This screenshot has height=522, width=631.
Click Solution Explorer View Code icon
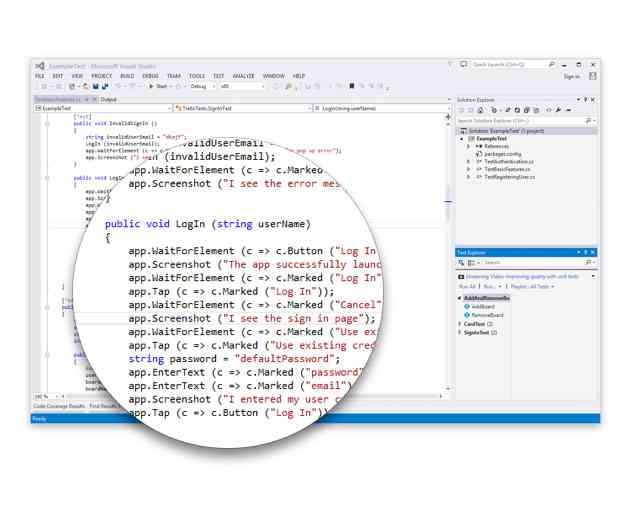549,110
